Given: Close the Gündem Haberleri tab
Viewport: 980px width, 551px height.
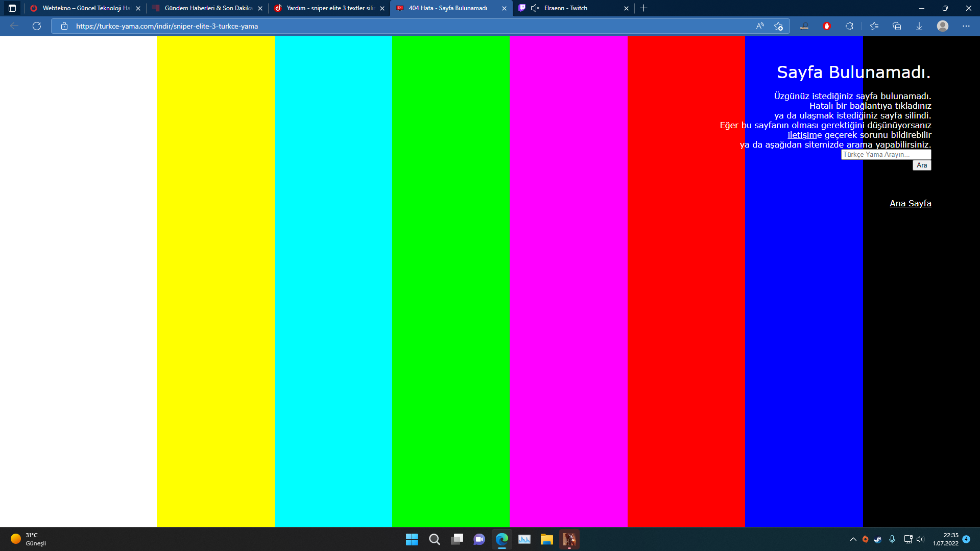Looking at the screenshot, I should [260, 8].
